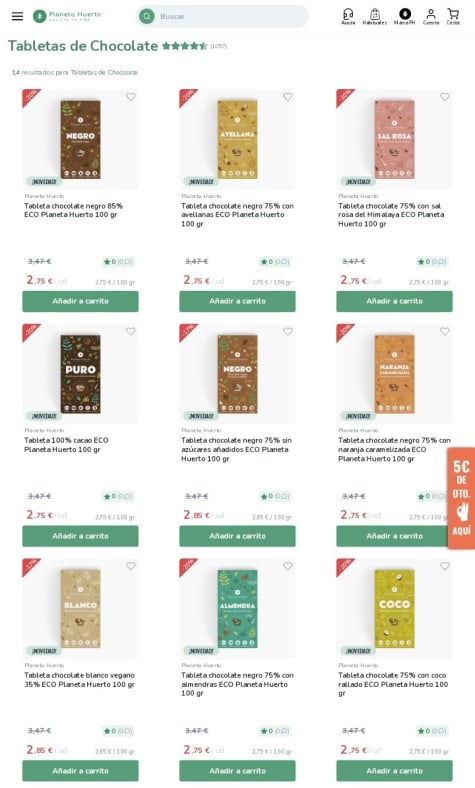The image size is (475, 788).
Task: Open the Cesta shopping cart
Action: point(453,16)
